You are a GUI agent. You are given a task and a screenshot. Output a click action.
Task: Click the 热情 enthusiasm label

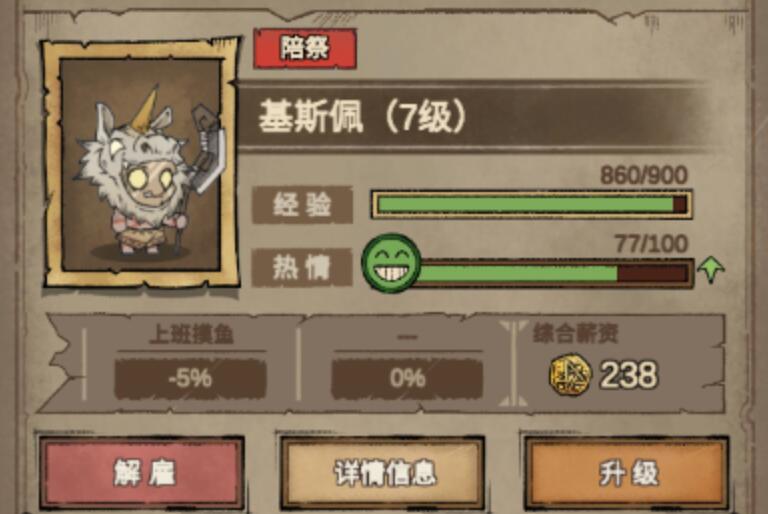point(302,268)
